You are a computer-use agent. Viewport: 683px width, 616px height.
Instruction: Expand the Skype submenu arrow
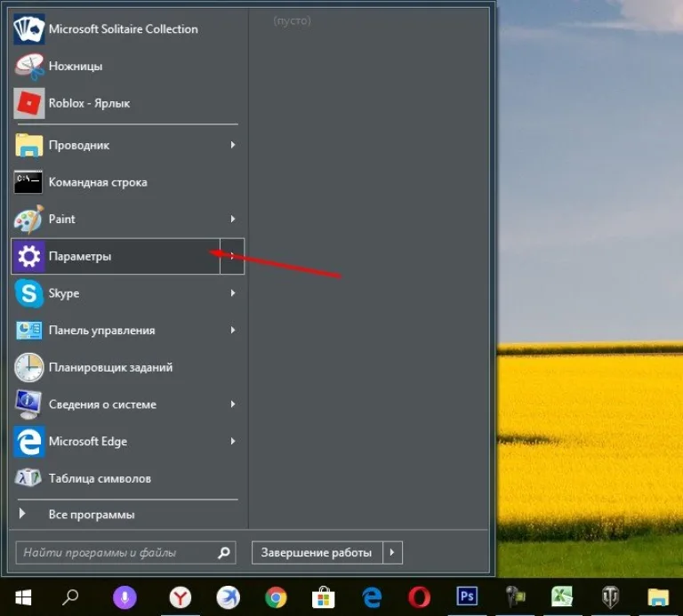point(233,293)
